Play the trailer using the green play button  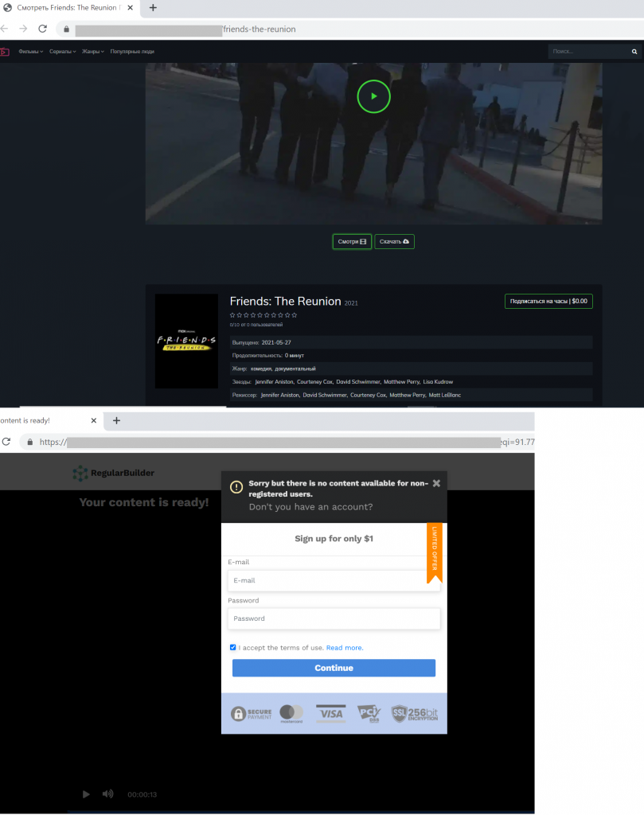pyautogui.click(x=373, y=96)
